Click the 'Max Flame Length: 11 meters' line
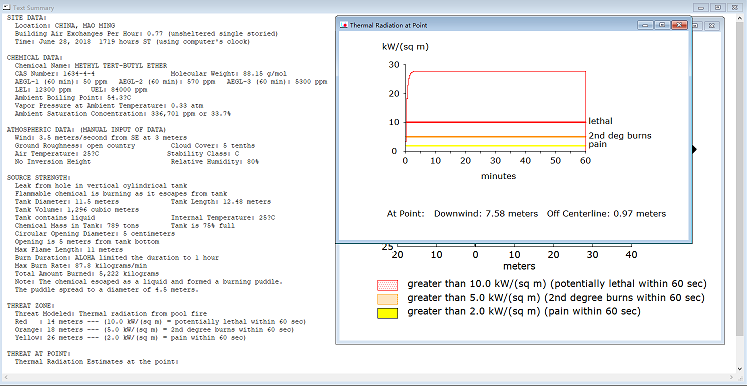Image resolution: width=747 pixels, height=386 pixels. tap(69, 250)
